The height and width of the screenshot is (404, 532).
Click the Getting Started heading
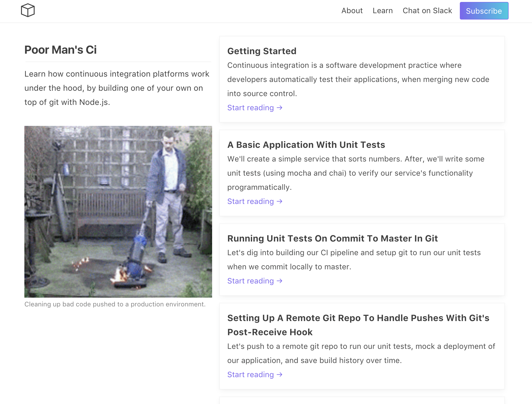pyautogui.click(x=262, y=51)
